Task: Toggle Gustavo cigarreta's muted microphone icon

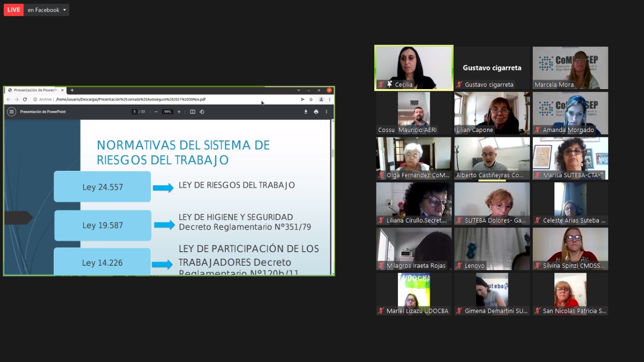Action: [x=459, y=85]
